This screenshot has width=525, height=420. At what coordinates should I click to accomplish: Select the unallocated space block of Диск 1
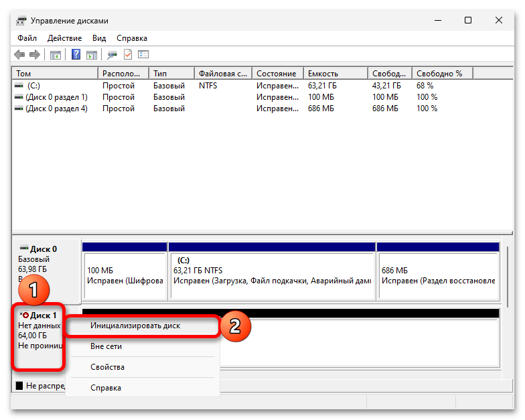360,342
